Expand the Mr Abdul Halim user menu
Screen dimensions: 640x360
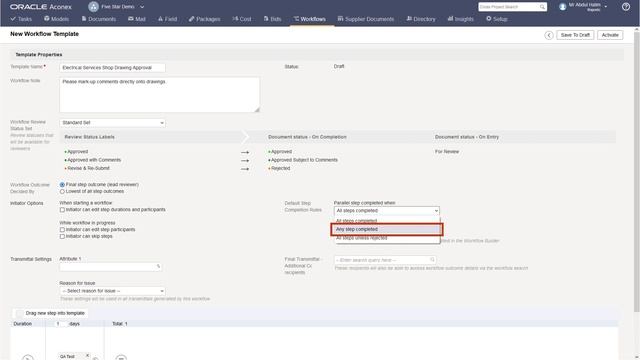606,7
